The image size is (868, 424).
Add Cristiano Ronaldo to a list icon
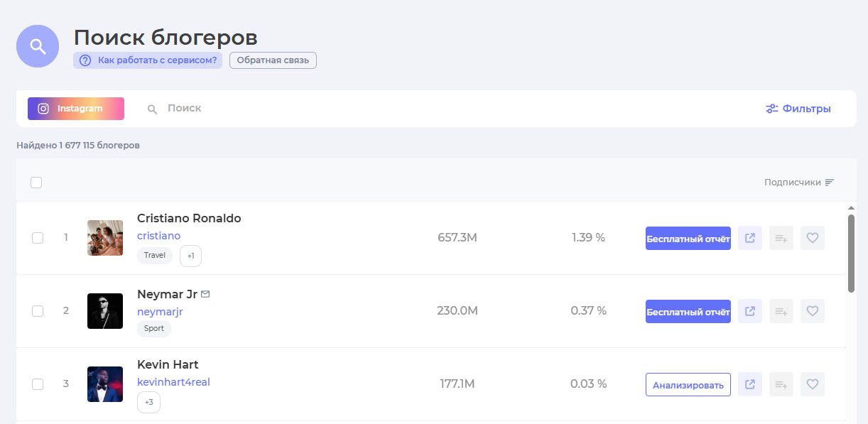(781, 239)
